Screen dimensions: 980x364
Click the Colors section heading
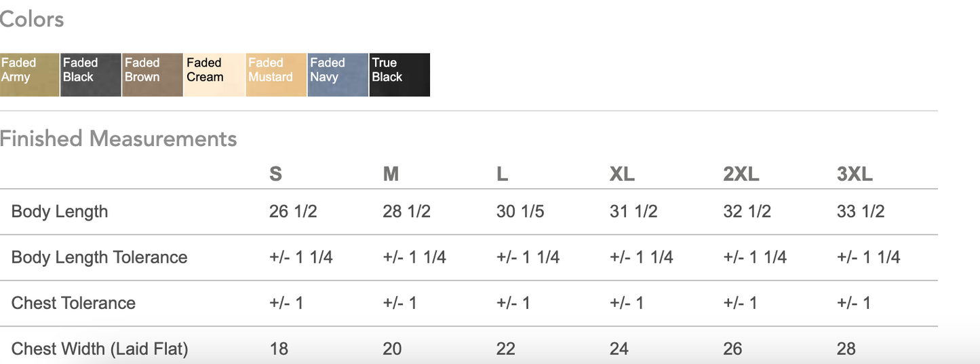click(x=32, y=19)
